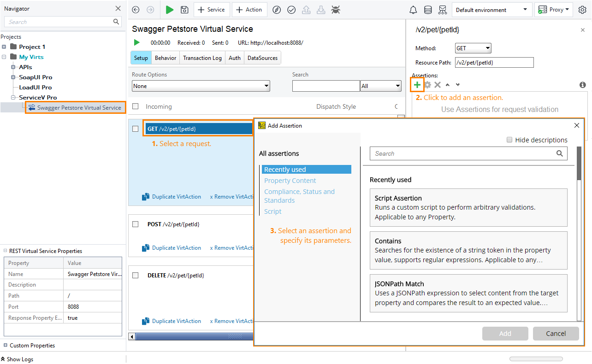Click the Swagger Petstore Virtual Service icon in the tree
The width and height of the screenshot is (592, 364).
coord(32,107)
